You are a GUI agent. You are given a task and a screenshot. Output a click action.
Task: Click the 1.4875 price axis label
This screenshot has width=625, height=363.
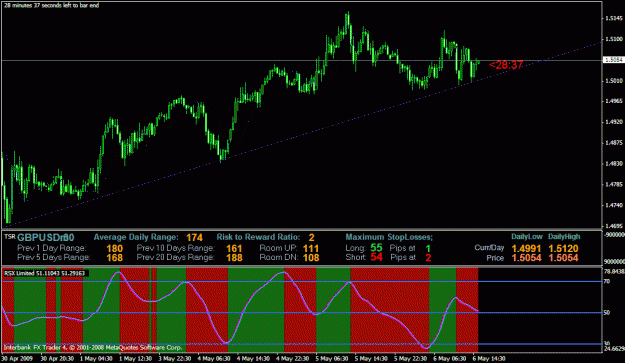[614, 143]
